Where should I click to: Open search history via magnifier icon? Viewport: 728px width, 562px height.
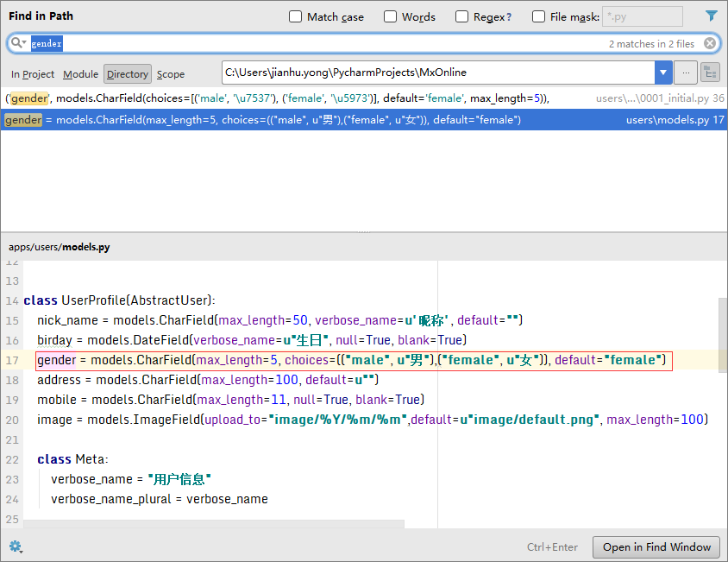click(x=19, y=43)
